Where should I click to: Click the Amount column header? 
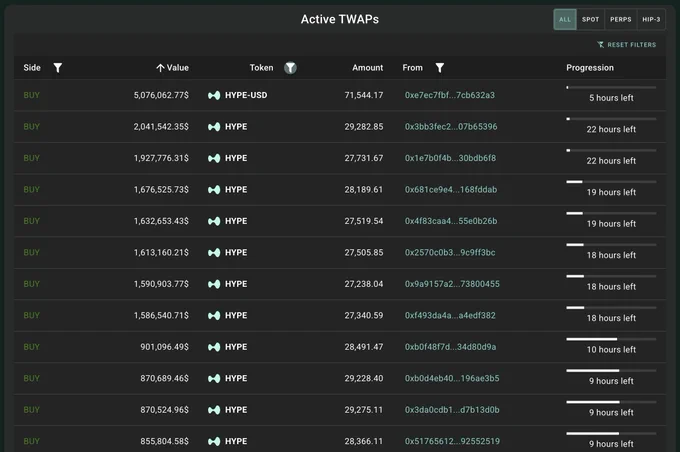pos(367,68)
